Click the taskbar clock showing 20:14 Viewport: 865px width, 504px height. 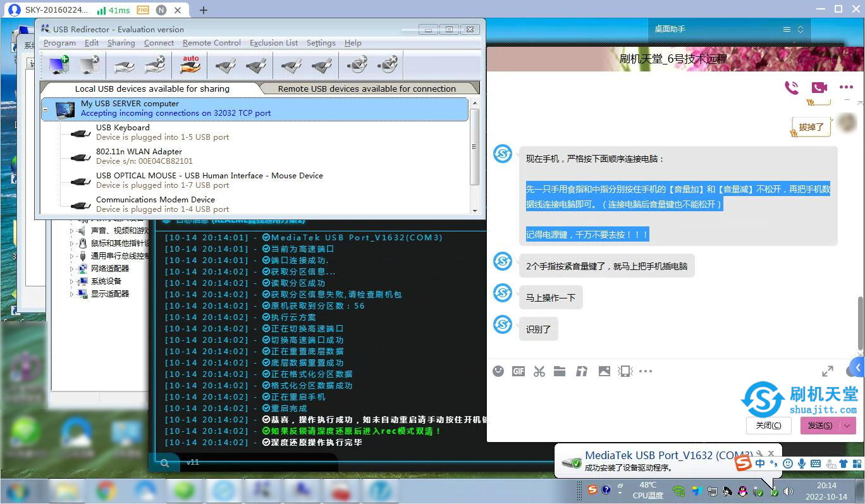pyautogui.click(x=826, y=491)
